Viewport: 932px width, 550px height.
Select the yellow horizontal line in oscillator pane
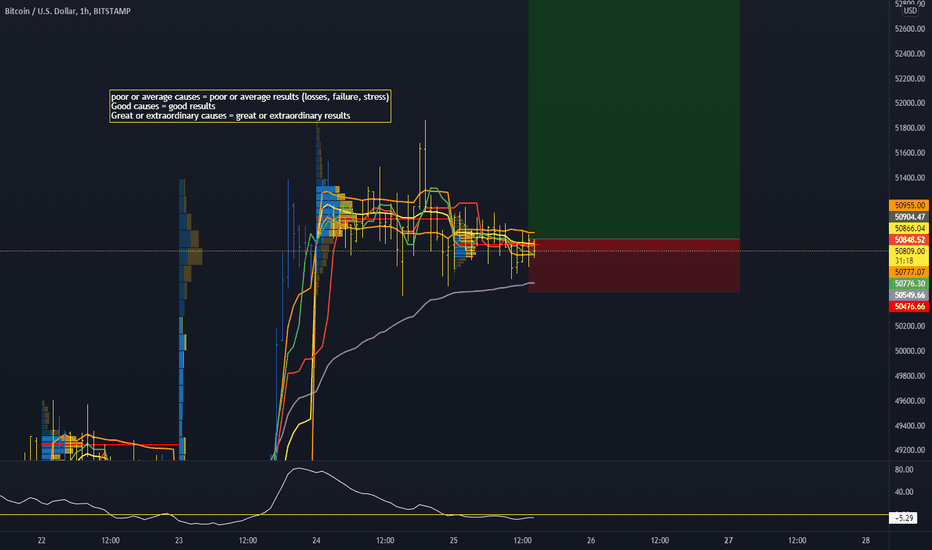(445, 514)
